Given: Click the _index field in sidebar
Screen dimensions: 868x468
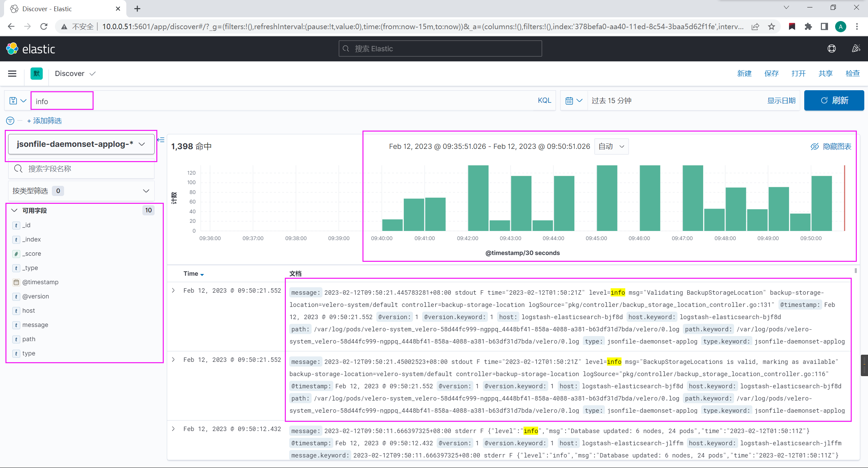Looking at the screenshot, I should click(x=32, y=239).
